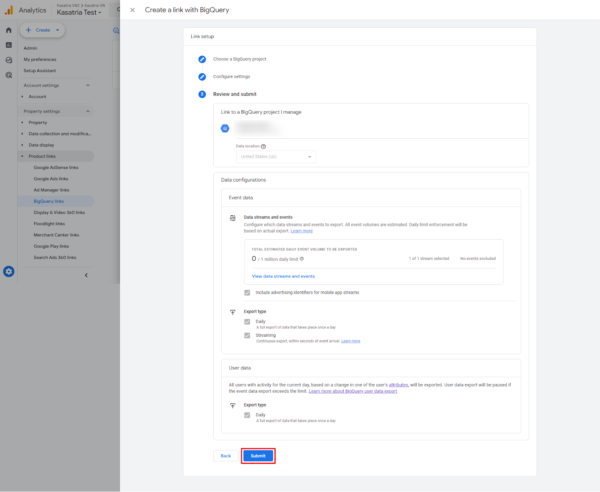Expand Data collection and modification item
600x492 pixels.
coord(22,134)
